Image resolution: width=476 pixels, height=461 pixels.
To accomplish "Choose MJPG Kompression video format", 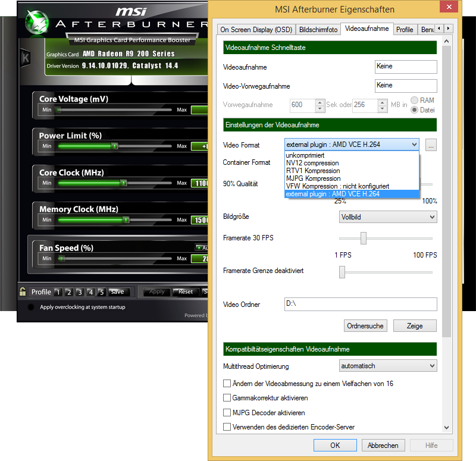I will 352,178.
